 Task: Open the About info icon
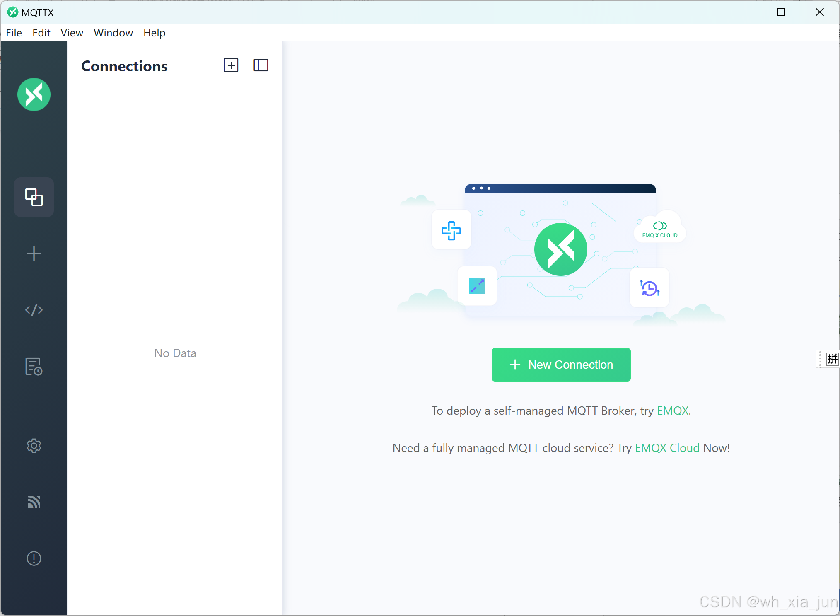34,558
